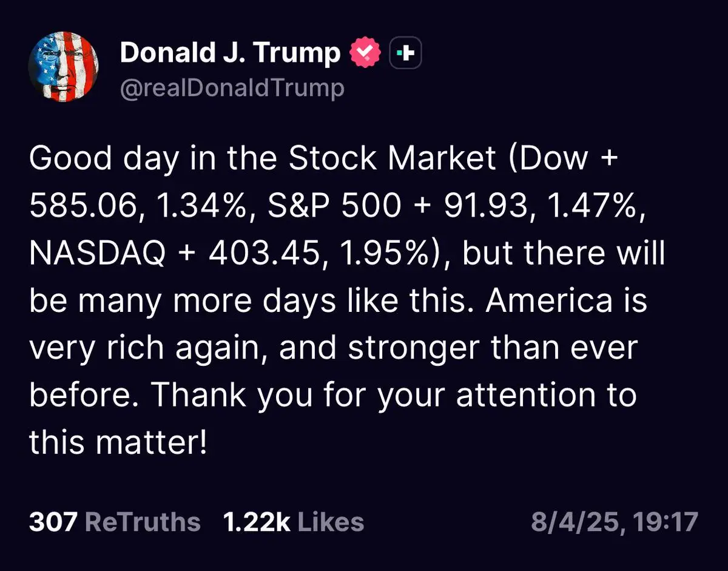View the 307 ReTruths count
The width and height of the screenshot is (728, 571).
click(x=53, y=522)
